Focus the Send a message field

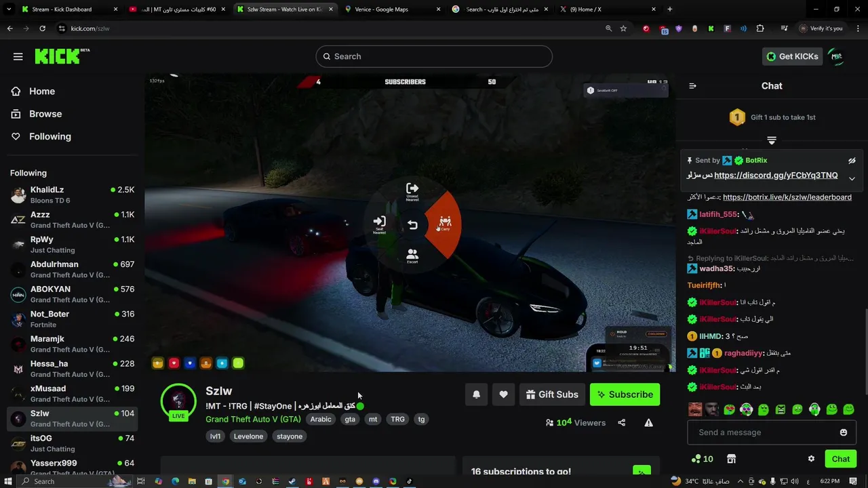[x=772, y=432]
